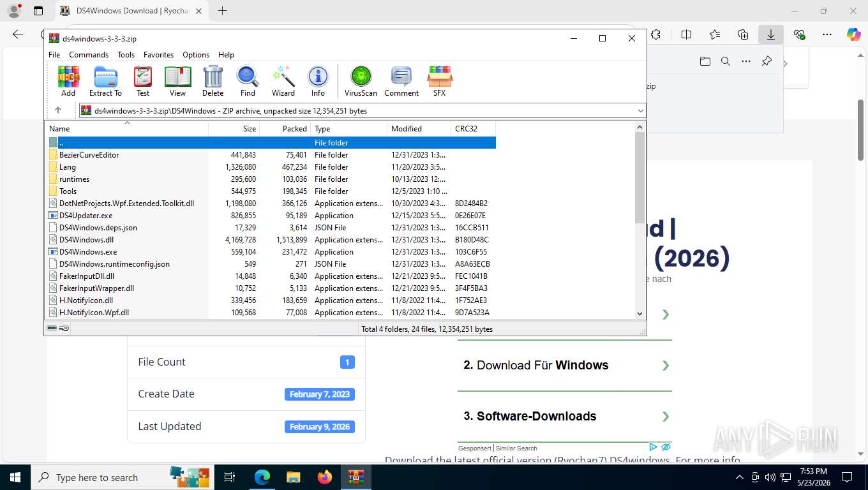Click the SFX toolbar icon
868x490 pixels.
coord(440,81)
